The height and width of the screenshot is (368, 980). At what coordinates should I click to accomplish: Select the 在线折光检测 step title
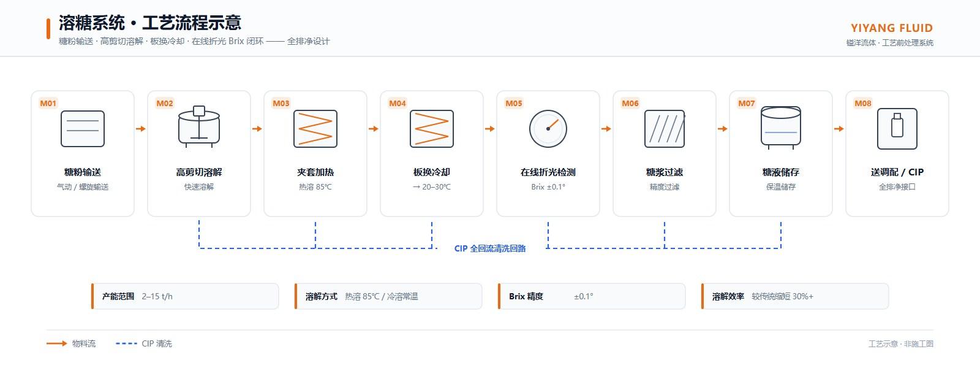[548, 172]
